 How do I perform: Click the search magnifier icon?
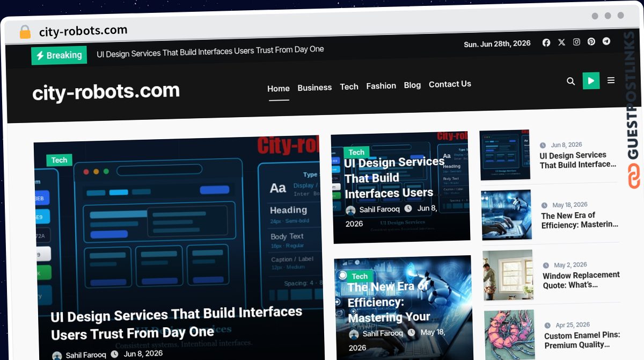571,81
